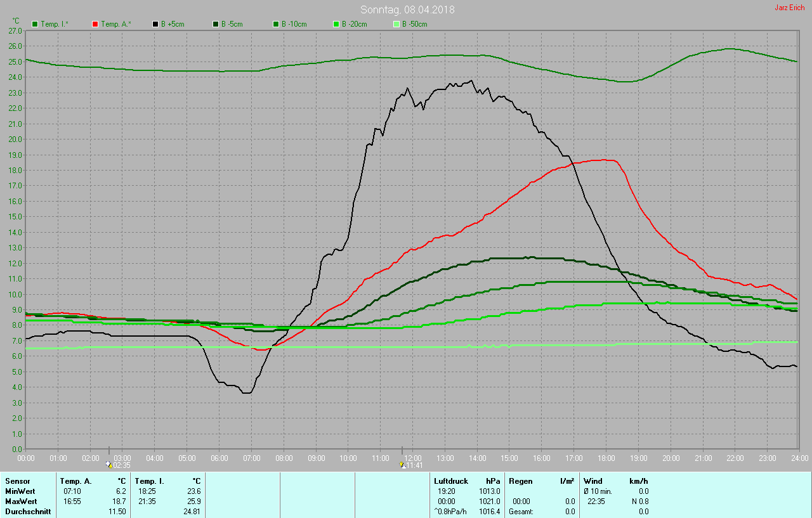
Task: Click the Sensor header in statistics table
Action: [x=18, y=481]
